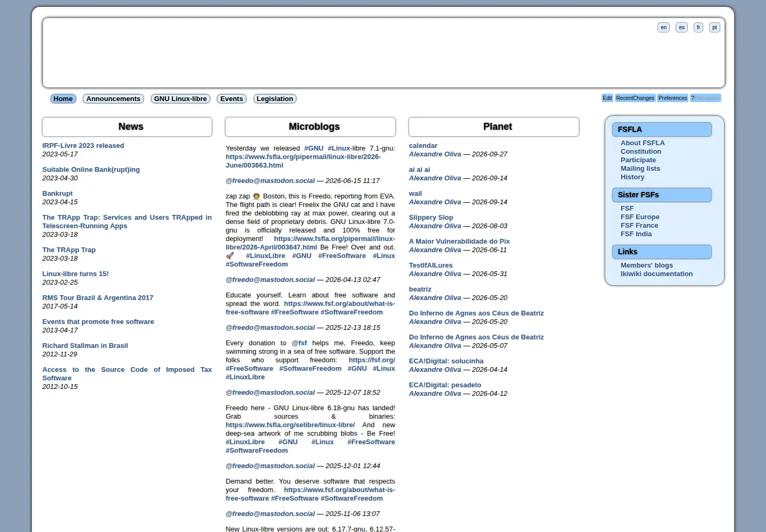Open 'Richard Stallman in Brasil' link

click(85, 345)
